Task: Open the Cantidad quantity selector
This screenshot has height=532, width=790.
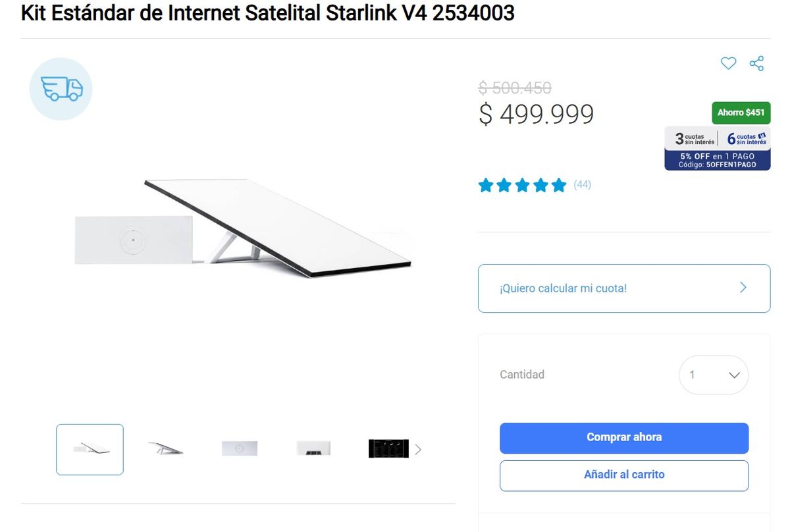Action: [714, 375]
